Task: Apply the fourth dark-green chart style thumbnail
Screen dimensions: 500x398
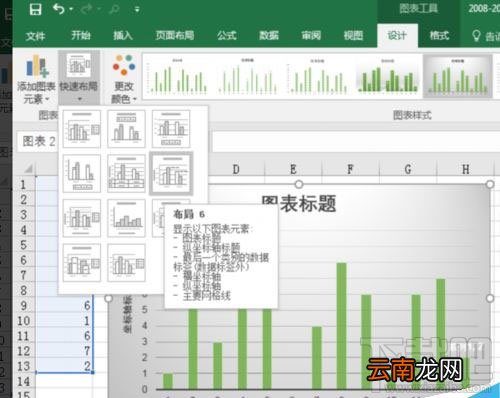Action: (x=387, y=76)
